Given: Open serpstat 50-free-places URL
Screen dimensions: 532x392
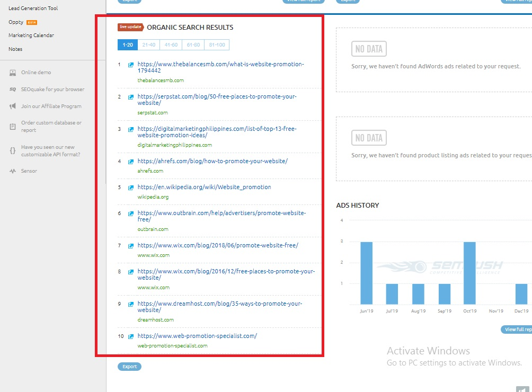Looking at the screenshot, I should pyautogui.click(x=217, y=100).
